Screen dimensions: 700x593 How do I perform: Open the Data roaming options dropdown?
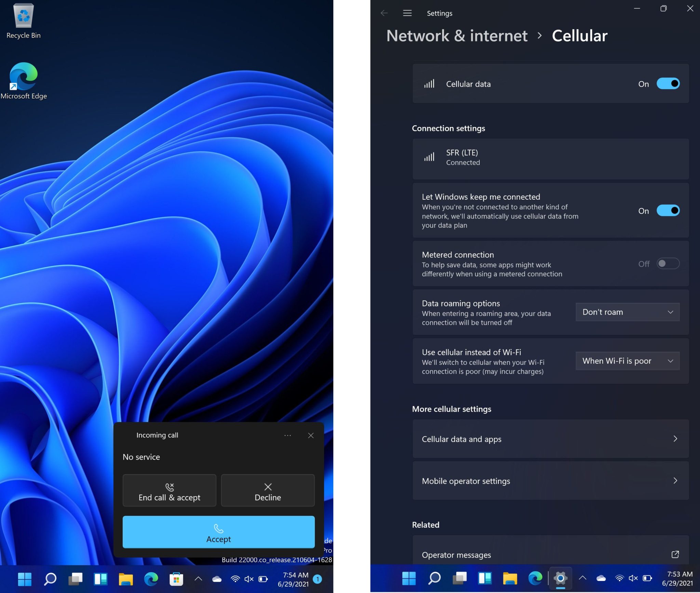(x=627, y=312)
